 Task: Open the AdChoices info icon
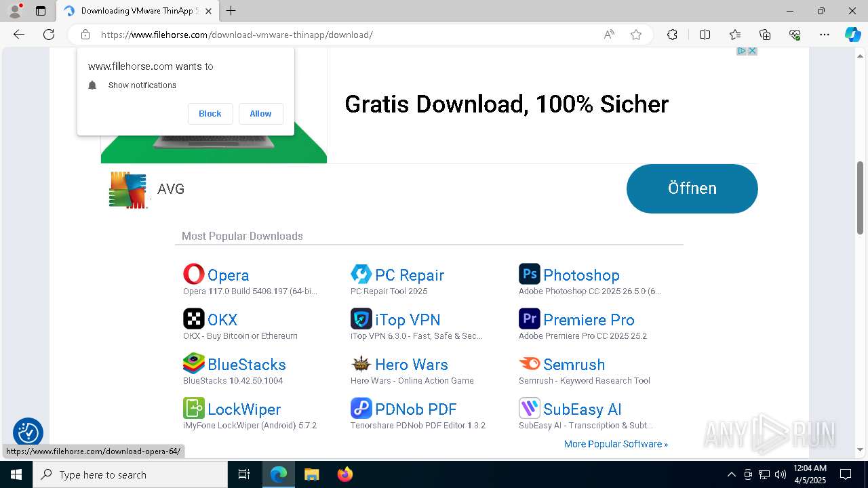click(x=742, y=52)
